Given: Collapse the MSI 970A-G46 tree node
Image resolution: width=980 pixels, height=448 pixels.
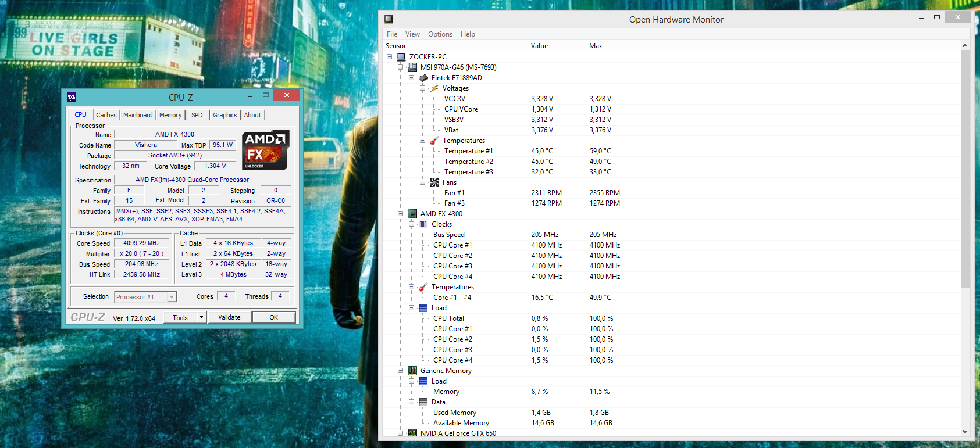Looking at the screenshot, I should click(400, 67).
